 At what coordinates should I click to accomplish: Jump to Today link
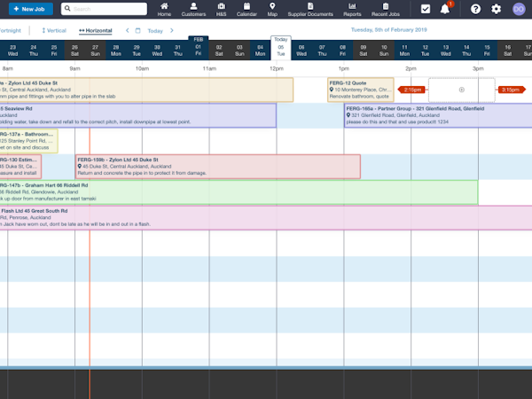point(155,31)
